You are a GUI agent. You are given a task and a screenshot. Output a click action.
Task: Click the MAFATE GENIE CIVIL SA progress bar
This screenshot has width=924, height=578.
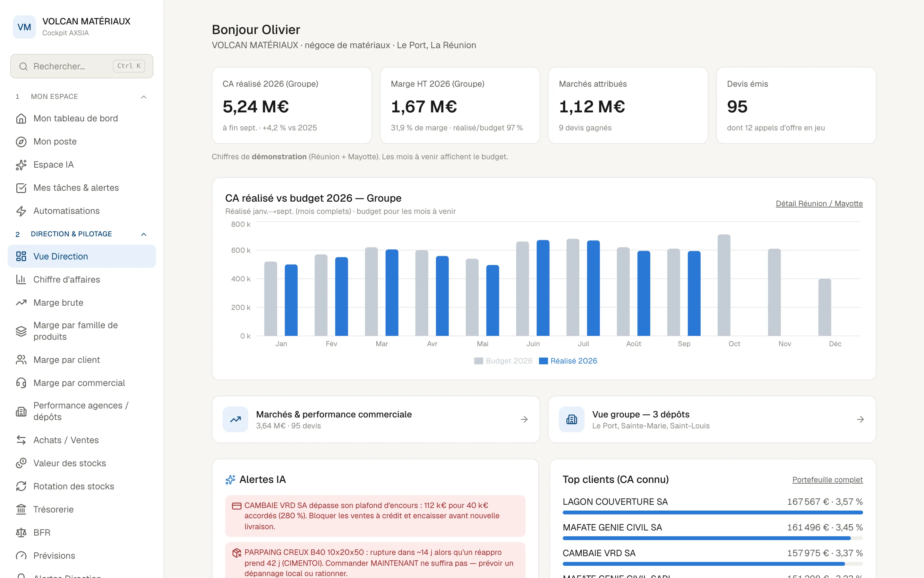click(713, 538)
